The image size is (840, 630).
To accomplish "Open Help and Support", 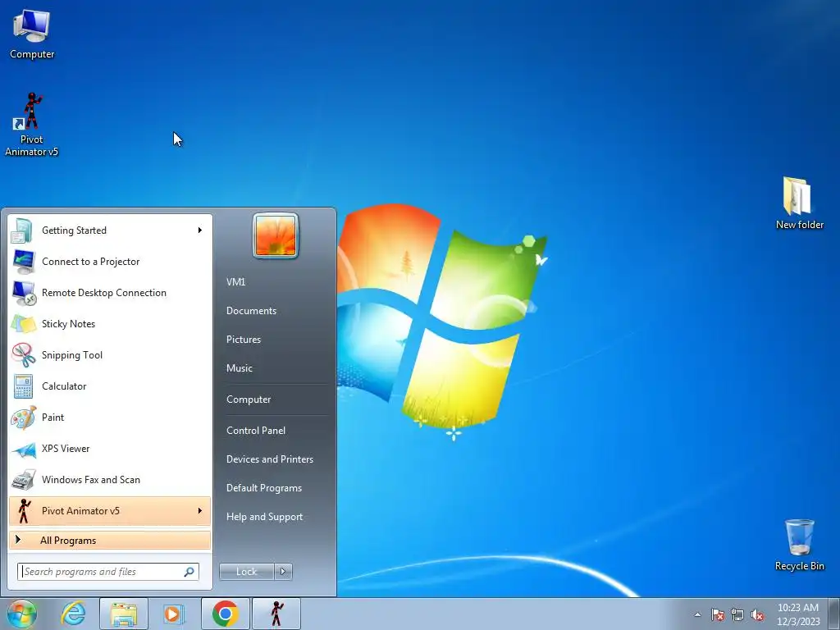I will 265,517.
